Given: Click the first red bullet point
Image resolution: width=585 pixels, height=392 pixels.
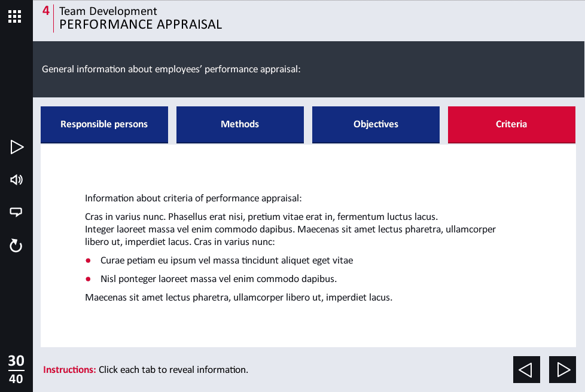Looking at the screenshot, I should (88, 261).
